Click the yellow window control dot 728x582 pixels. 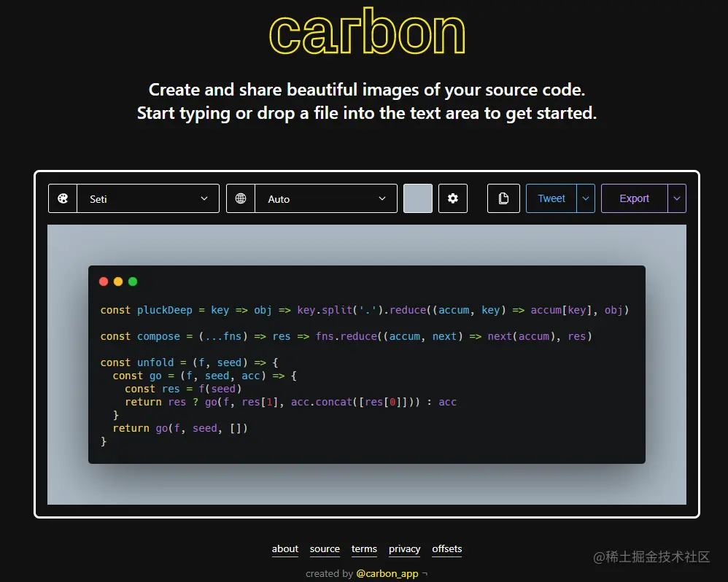click(118, 282)
